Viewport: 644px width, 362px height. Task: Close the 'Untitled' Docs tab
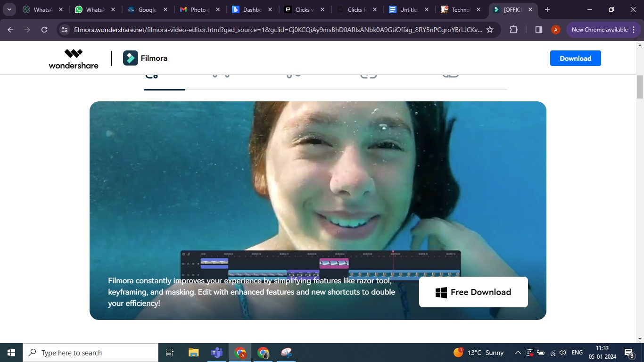427,9
